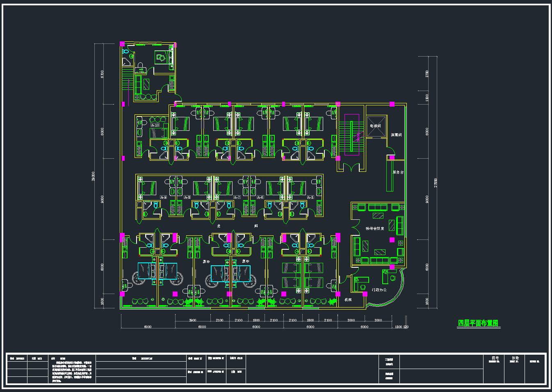Select the A-10 room label
This screenshot has height=392, width=552.
pyautogui.click(x=155, y=125)
